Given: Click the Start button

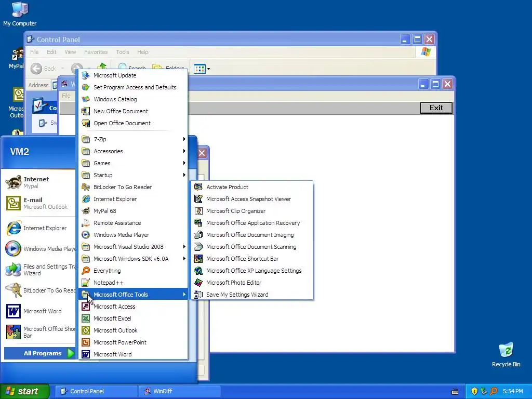Looking at the screenshot, I should (x=24, y=391).
